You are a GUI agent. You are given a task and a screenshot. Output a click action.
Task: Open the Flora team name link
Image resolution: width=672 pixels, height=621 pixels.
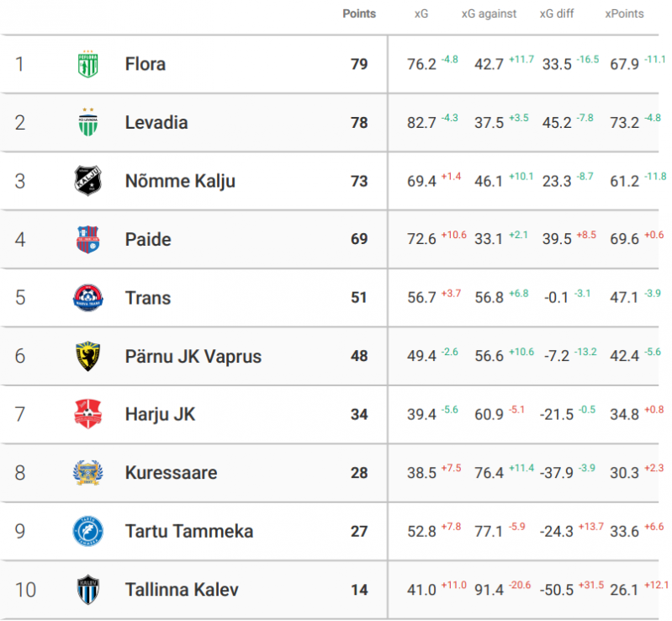[x=146, y=65]
